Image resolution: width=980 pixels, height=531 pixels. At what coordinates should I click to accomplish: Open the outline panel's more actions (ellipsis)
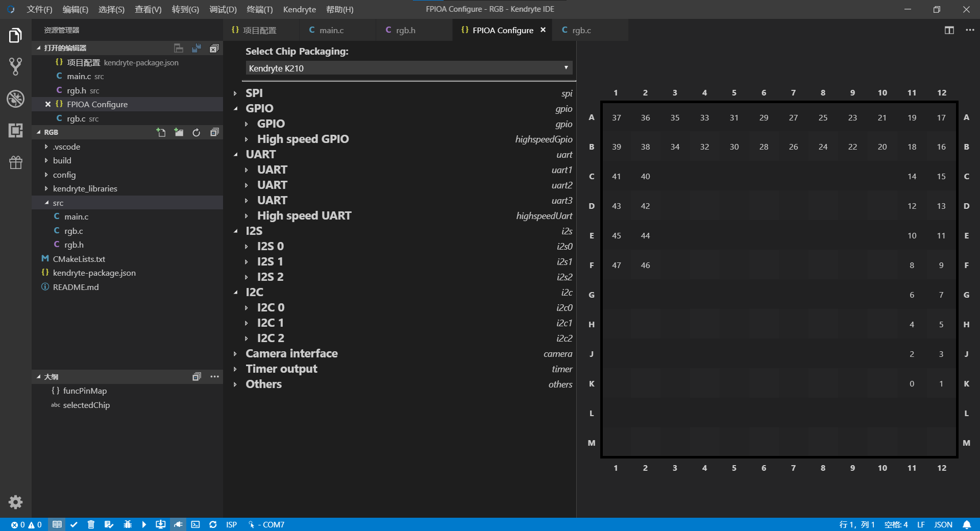click(x=214, y=377)
